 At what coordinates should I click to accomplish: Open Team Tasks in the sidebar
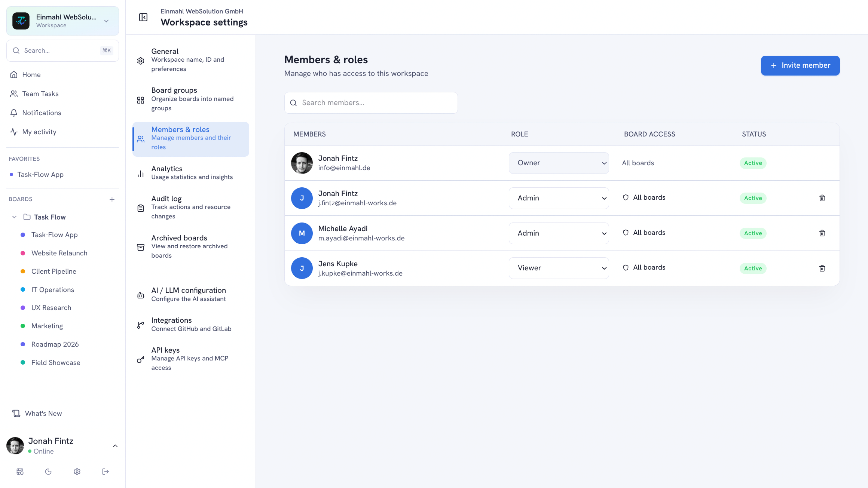pyautogui.click(x=63, y=94)
